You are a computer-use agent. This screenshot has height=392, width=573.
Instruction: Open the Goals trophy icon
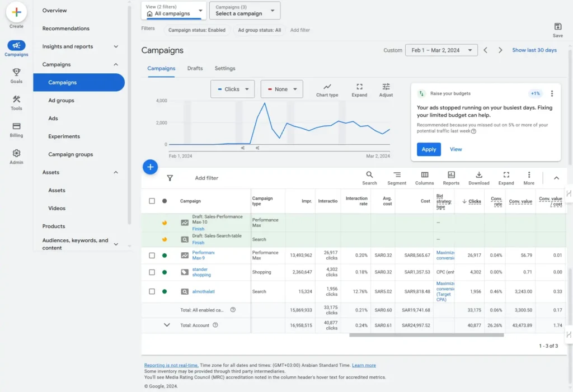click(16, 72)
